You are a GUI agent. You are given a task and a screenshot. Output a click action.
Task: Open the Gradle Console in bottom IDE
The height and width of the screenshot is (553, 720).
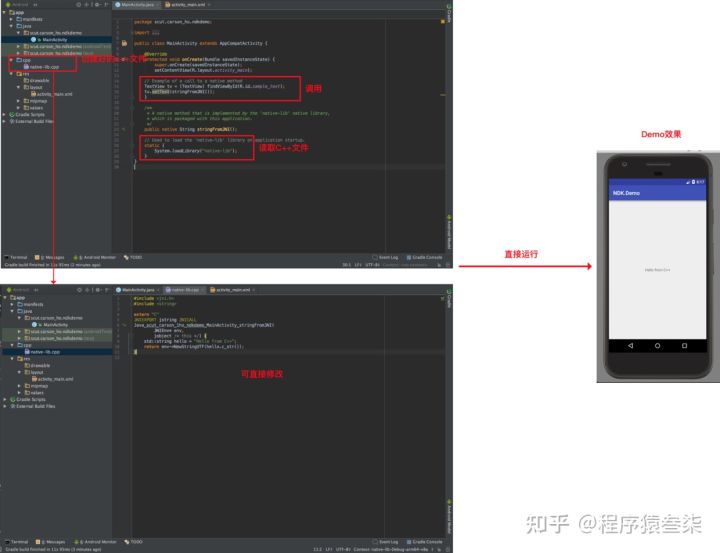pyautogui.click(x=424, y=542)
